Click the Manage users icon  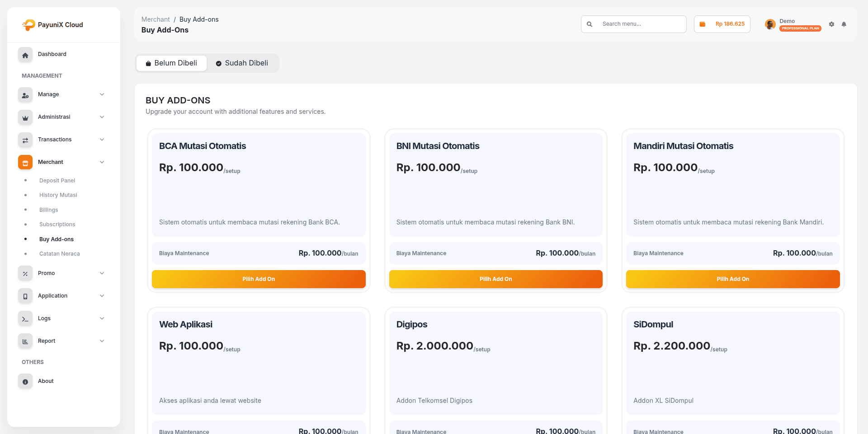(25, 95)
